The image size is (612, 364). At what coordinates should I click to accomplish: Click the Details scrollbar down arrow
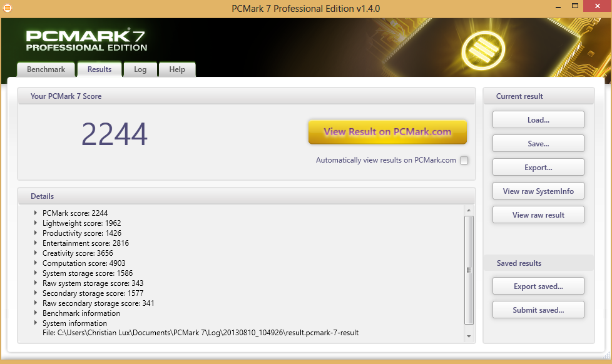click(469, 336)
